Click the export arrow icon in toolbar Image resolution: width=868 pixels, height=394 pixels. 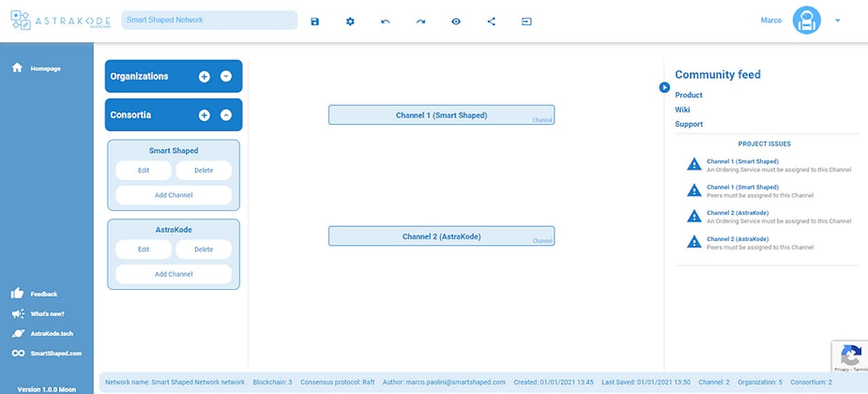pyautogui.click(x=526, y=22)
